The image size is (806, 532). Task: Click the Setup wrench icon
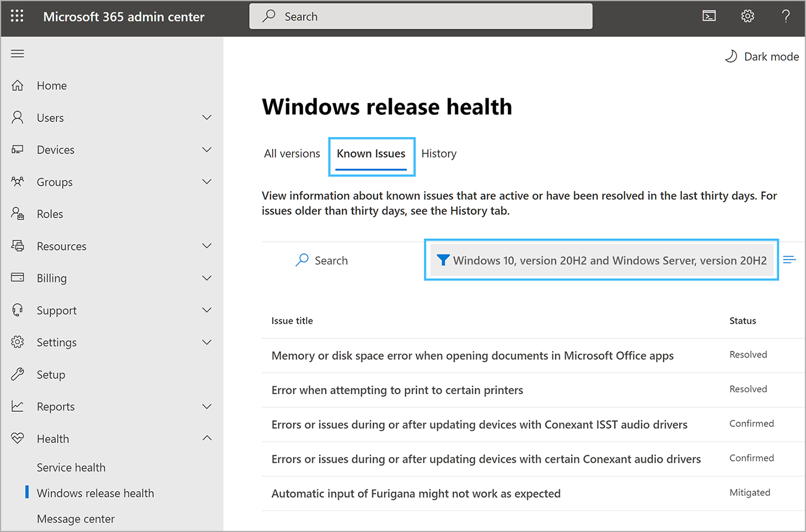(17, 374)
